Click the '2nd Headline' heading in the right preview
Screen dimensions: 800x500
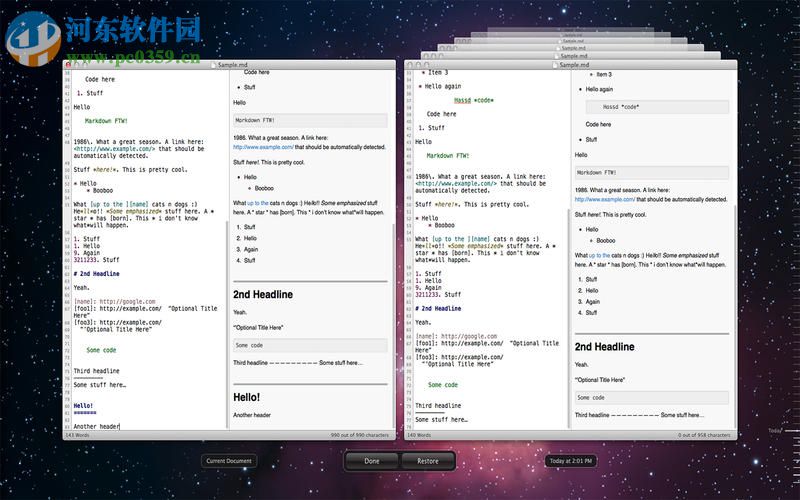pyautogui.click(x=605, y=347)
